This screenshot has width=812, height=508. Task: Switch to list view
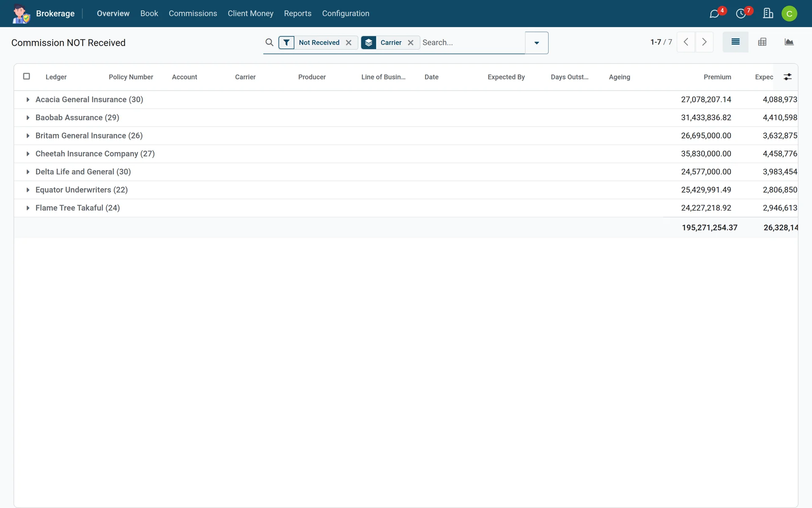pos(735,42)
